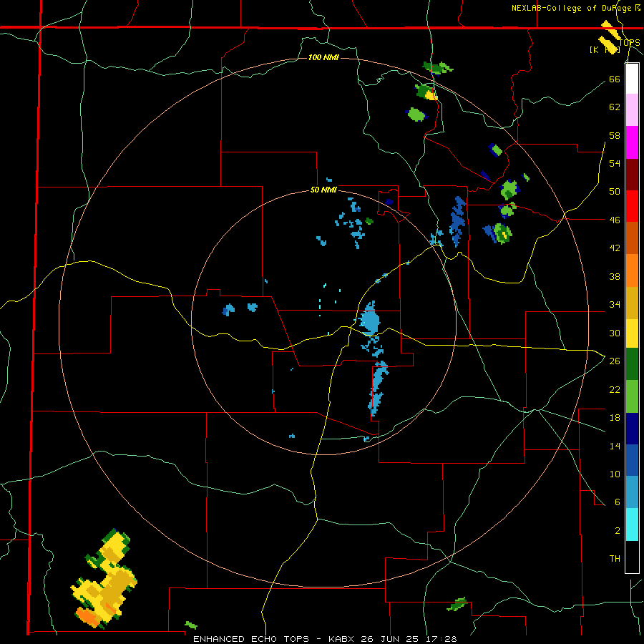
Task: Click the 42 legend value
Action: (615, 248)
